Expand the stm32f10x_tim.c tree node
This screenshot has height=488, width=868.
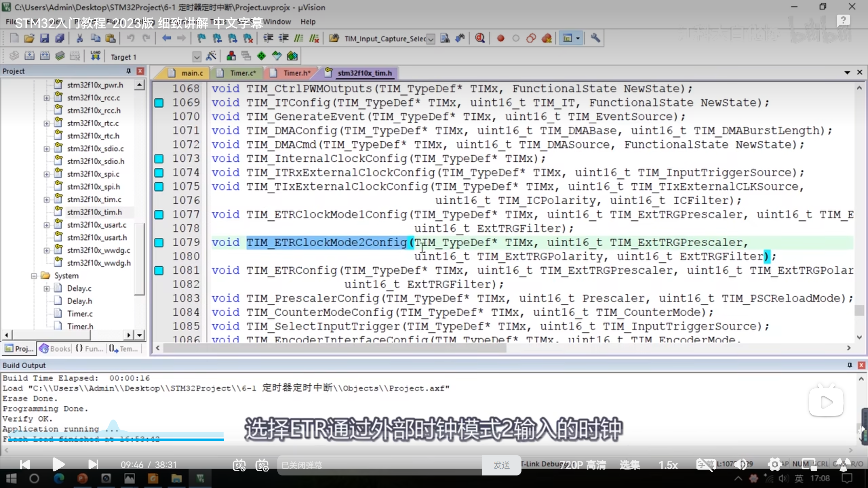coord(47,200)
